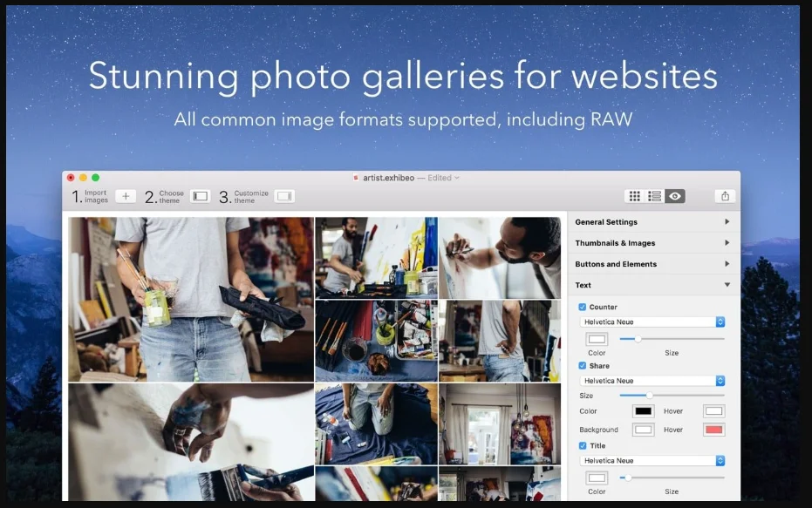
Task: Pick the Share Background swatch
Action: (x=643, y=430)
